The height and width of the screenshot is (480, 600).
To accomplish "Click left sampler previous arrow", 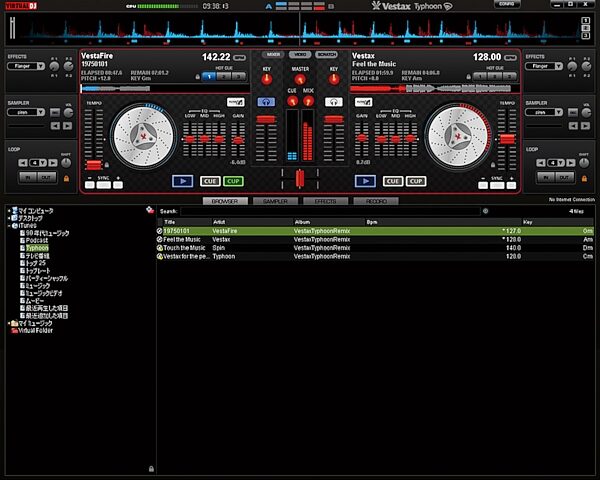I will click(55, 126).
